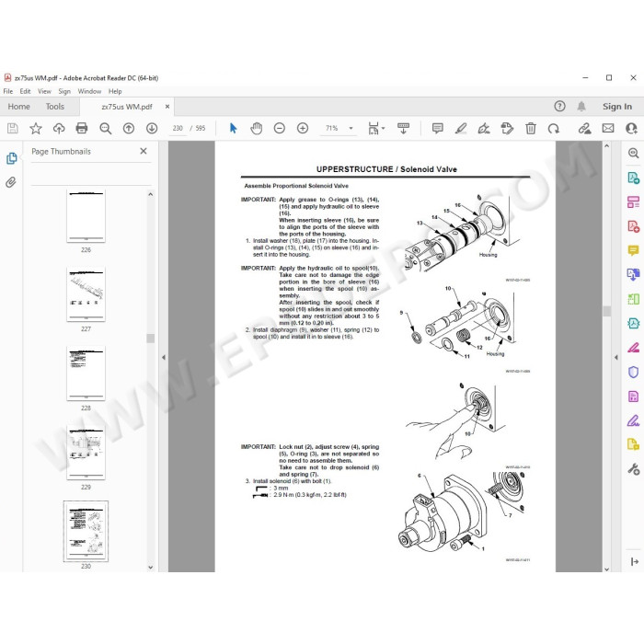Open the Help question mark

coord(559,107)
